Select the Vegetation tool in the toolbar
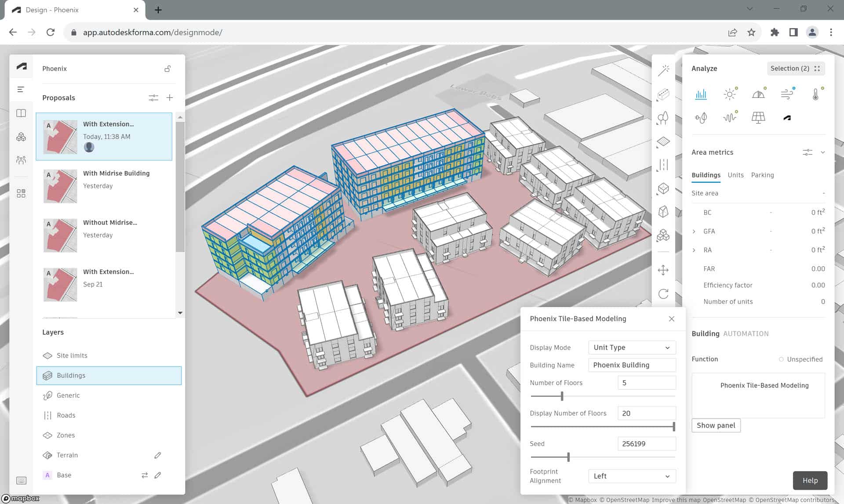Image resolution: width=844 pixels, height=504 pixels. [x=664, y=118]
